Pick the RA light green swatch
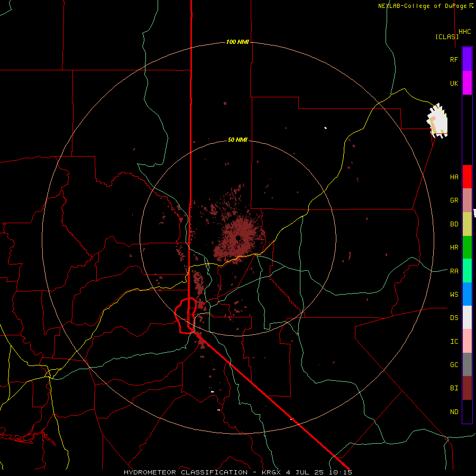This screenshot has height=476, width=476. pyautogui.click(x=467, y=271)
